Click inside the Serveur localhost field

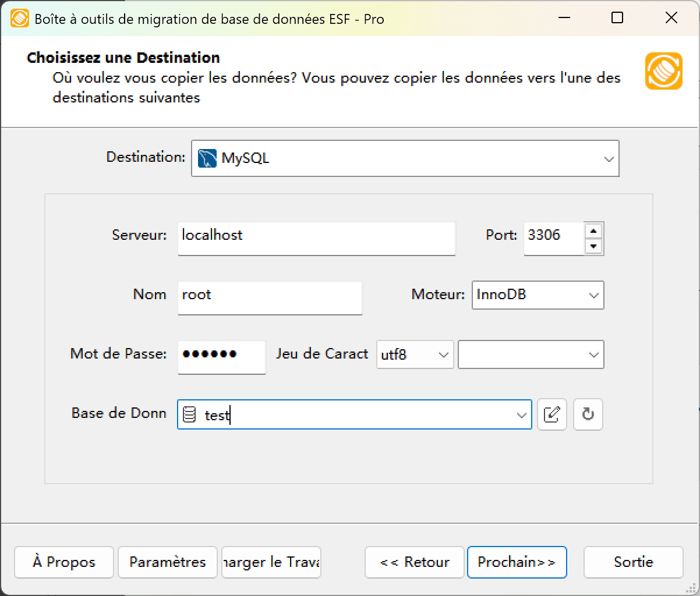pyautogui.click(x=316, y=238)
